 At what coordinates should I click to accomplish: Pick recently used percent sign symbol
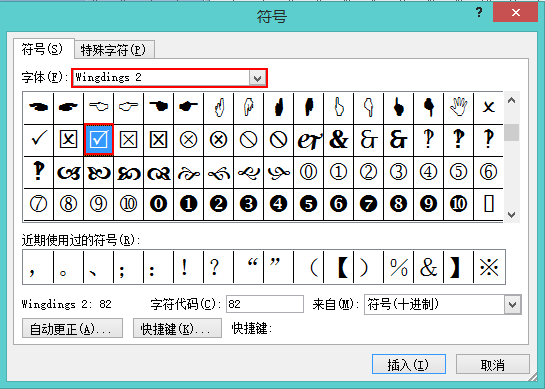point(399,267)
